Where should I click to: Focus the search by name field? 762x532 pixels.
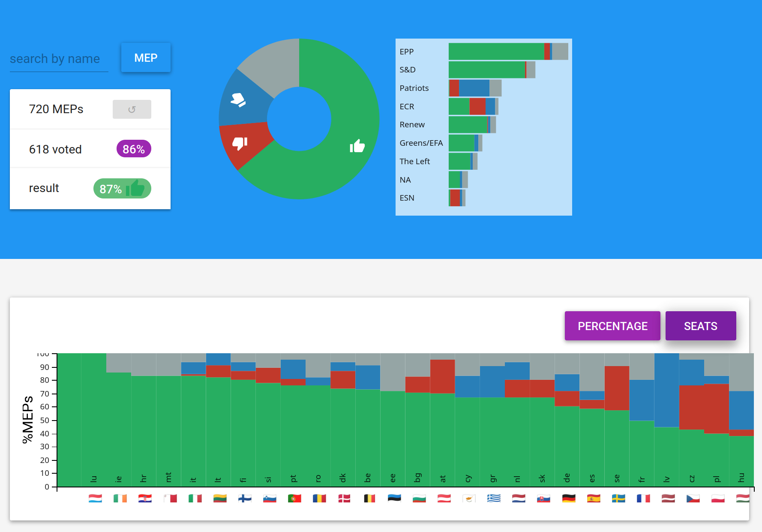[59, 59]
